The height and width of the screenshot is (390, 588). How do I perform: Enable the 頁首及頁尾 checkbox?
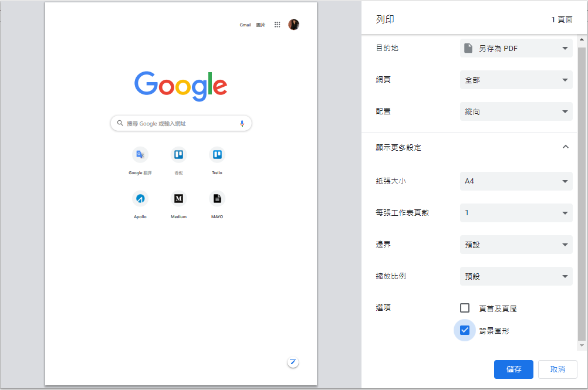coord(465,308)
